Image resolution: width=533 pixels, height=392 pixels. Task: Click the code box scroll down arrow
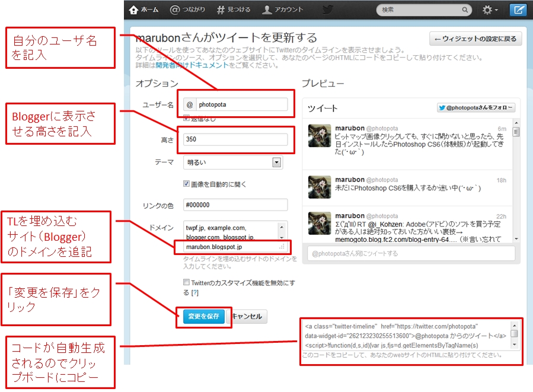tap(514, 345)
